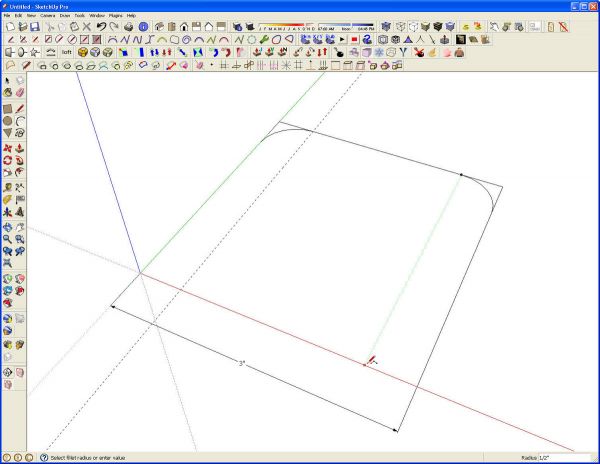Select the Zoom magnifier tool
This screenshot has height=464, width=600.
tap(7, 239)
